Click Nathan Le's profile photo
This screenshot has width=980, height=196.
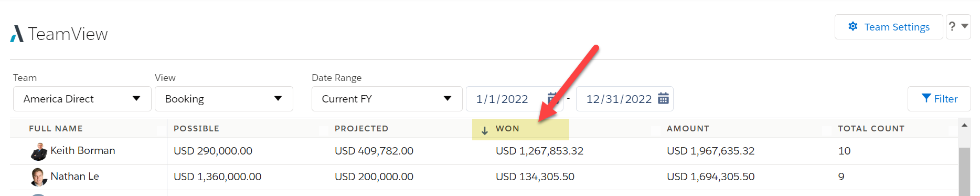(39, 177)
